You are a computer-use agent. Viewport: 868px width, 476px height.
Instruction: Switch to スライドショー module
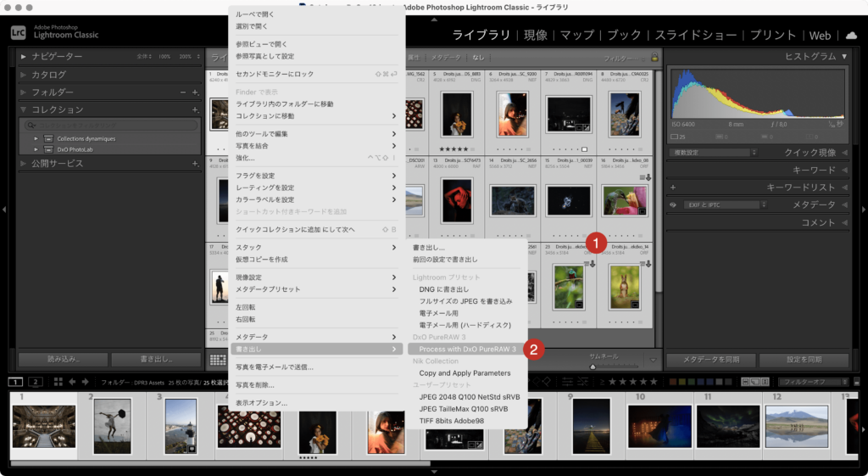coord(696,35)
